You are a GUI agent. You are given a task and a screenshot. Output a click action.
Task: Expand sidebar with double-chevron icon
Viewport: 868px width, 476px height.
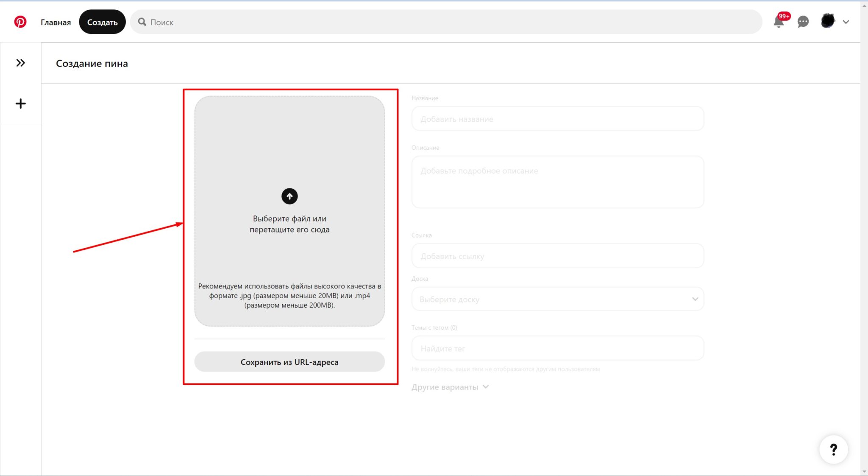coord(20,63)
